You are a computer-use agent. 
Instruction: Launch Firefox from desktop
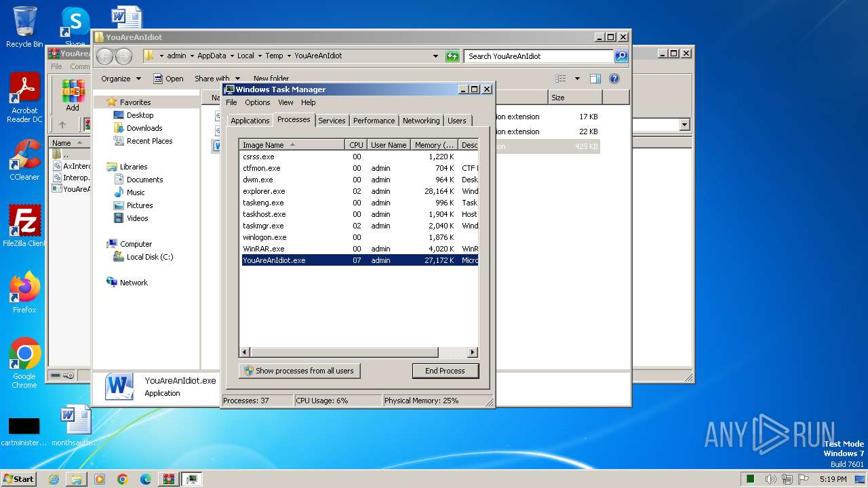[x=24, y=293]
